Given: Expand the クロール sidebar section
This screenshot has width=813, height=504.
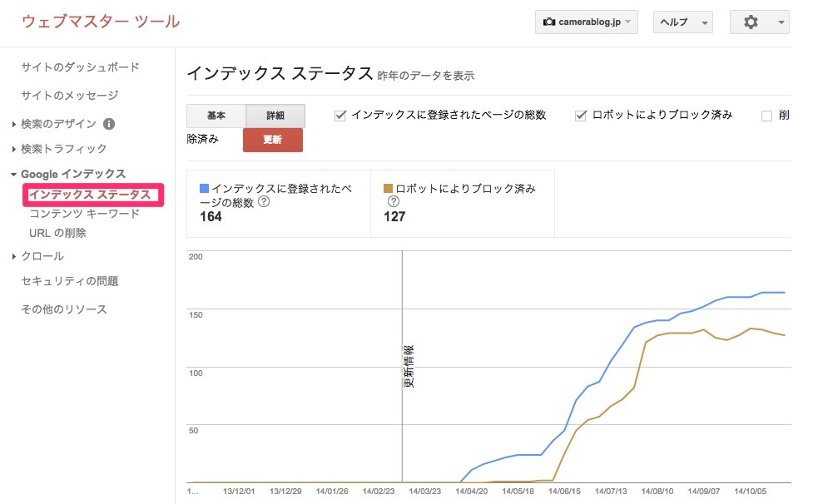Looking at the screenshot, I should click(x=42, y=256).
